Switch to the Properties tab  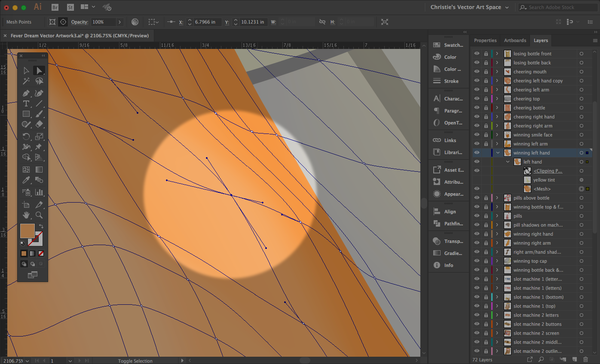[x=485, y=40]
